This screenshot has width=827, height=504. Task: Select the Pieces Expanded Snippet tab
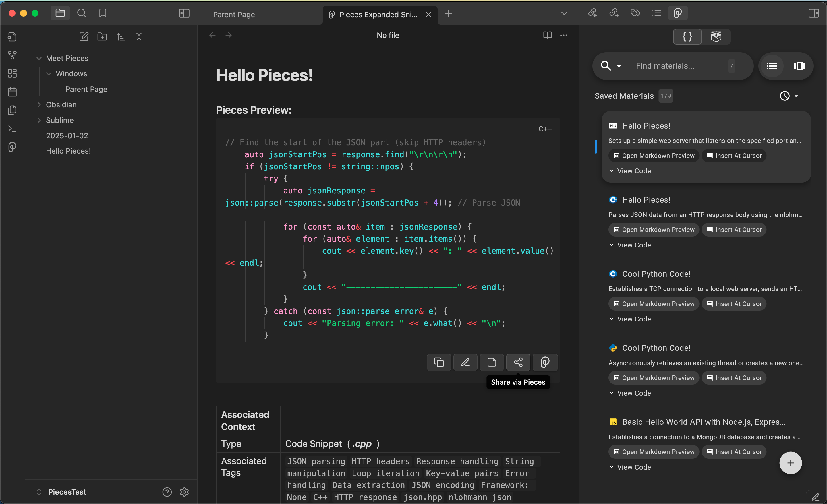(378, 14)
